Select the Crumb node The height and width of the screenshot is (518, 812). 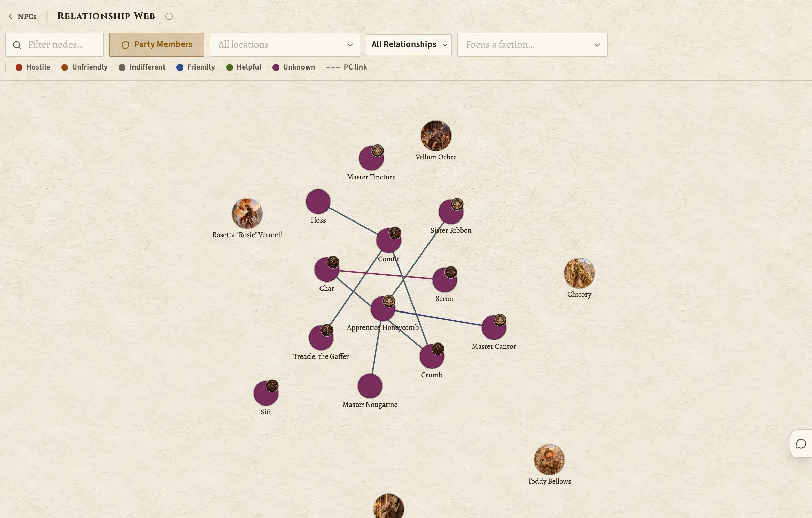point(432,356)
